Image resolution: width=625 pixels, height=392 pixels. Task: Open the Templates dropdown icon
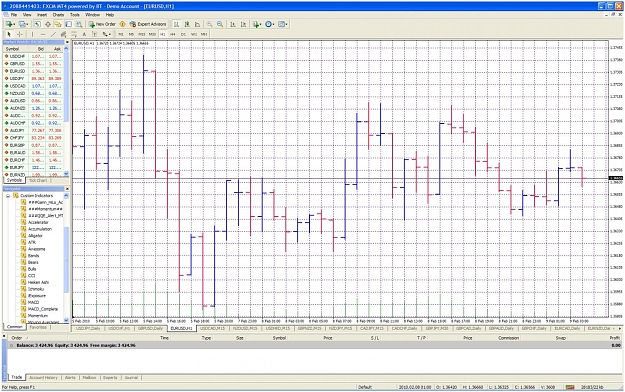coord(283,24)
